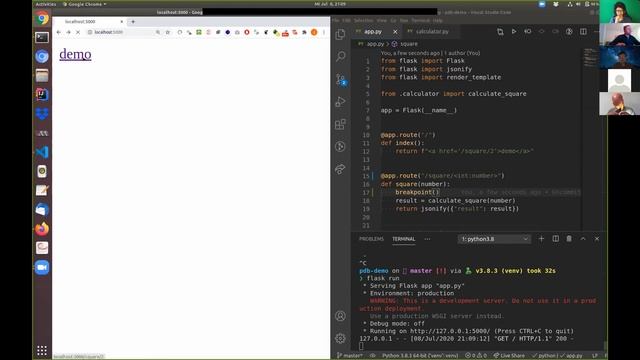Click editor minimap overview
Screen dimensions: 640x360
pyautogui.click(x=590, y=57)
